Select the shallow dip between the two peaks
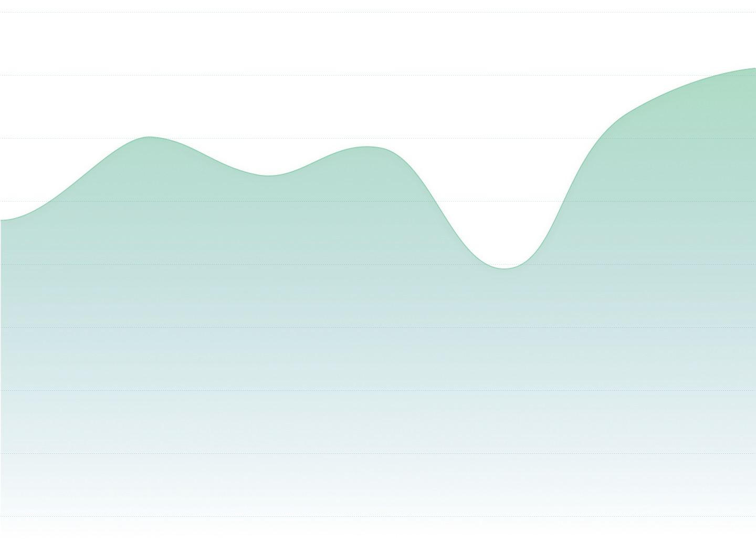Screen dimensions: 756x552 [x=268, y=171]
